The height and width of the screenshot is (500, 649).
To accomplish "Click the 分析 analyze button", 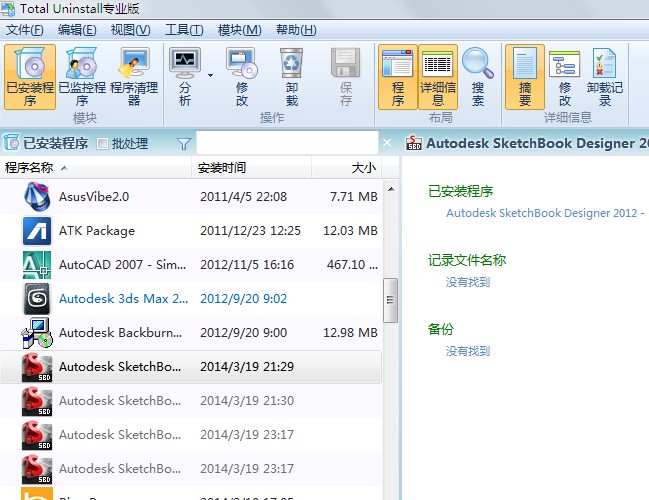I will [185, 77].
